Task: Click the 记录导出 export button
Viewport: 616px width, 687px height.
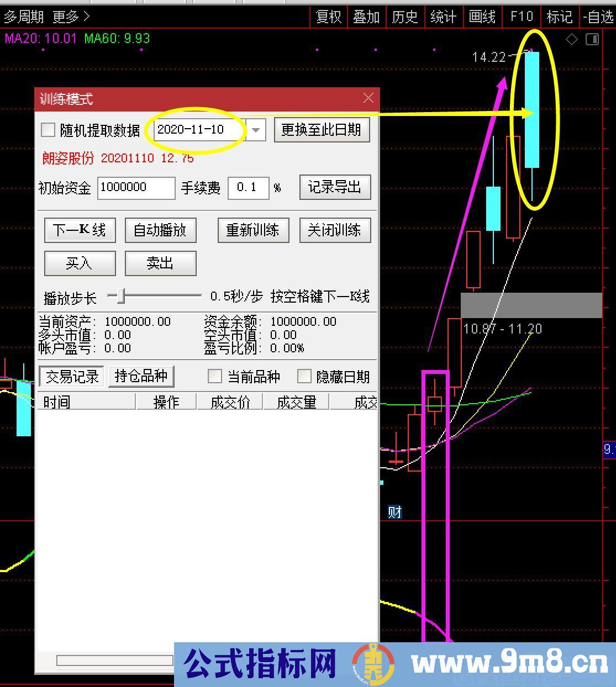Action: point(335,187)
